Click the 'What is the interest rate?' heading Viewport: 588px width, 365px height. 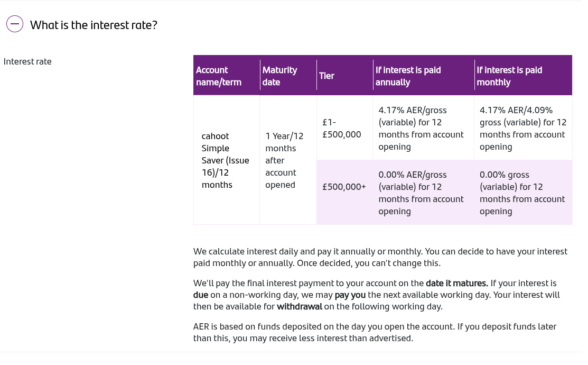(94, 25)
